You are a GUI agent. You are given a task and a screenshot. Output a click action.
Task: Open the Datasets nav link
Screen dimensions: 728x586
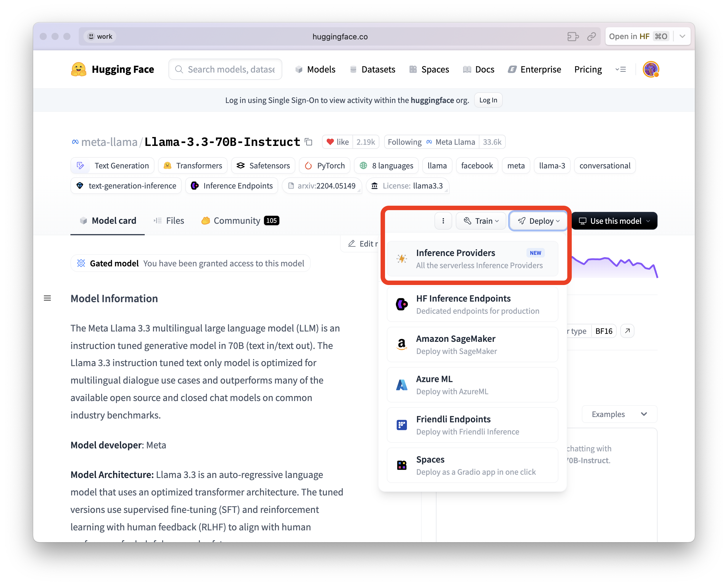tap(372, 69)
